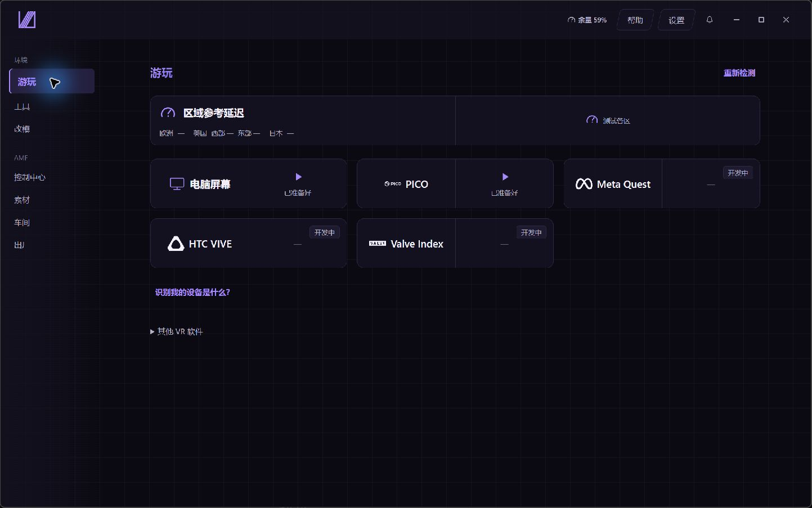Click the 欧洲 latency label
This screenshot has width=812, height=508.
tap(166, 133)
